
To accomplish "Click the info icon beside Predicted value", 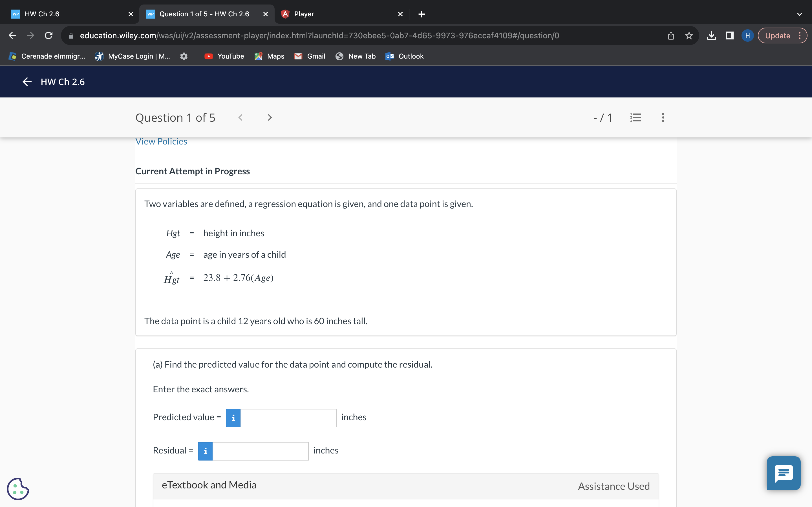I will (233, 418).
